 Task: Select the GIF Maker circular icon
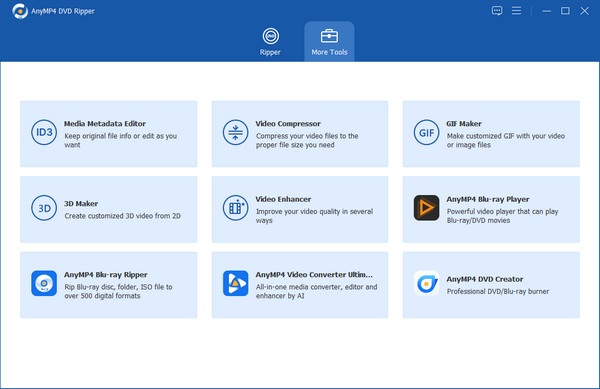pyautogui.click(x=426, y=132)
